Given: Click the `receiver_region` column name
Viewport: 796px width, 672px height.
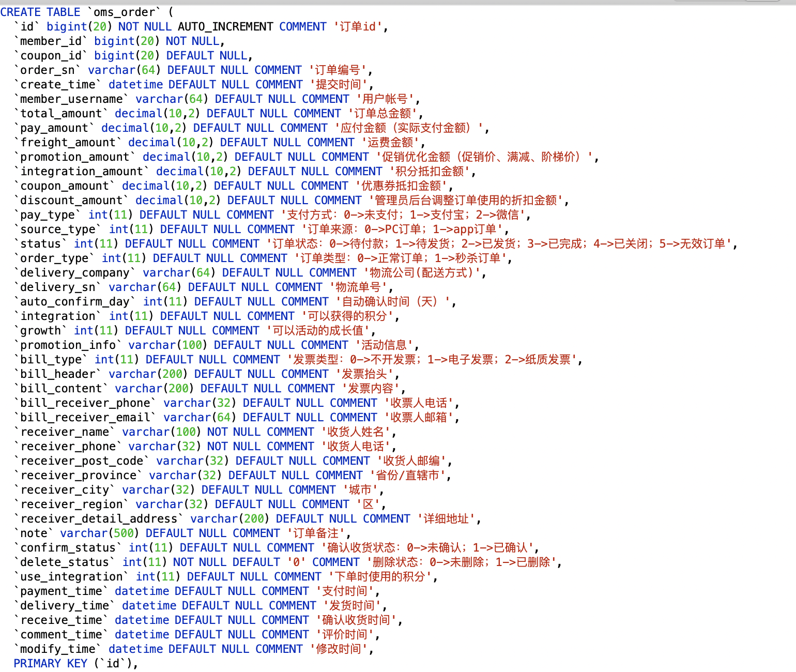Looking at the screenshot, I should [x=71, y=504].
